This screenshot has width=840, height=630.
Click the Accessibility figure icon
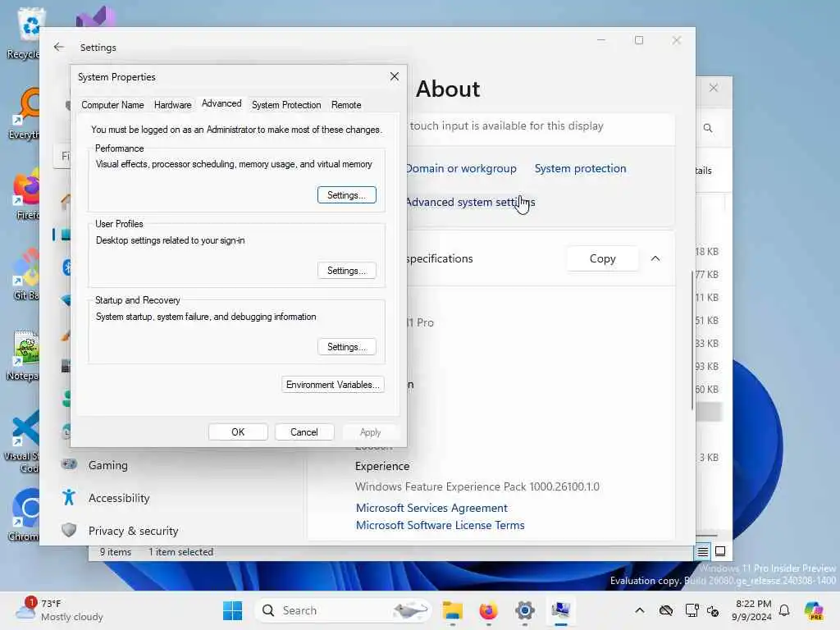[69, 498]
